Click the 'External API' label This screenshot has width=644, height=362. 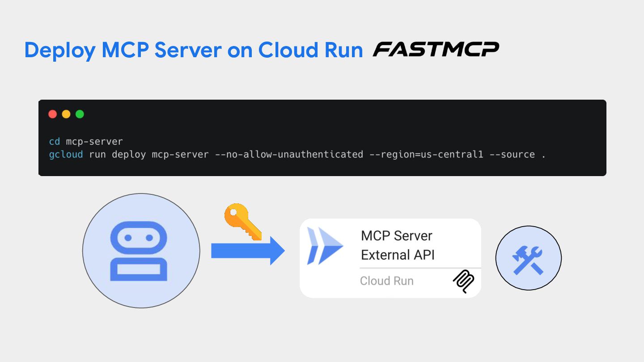(398, 255)
